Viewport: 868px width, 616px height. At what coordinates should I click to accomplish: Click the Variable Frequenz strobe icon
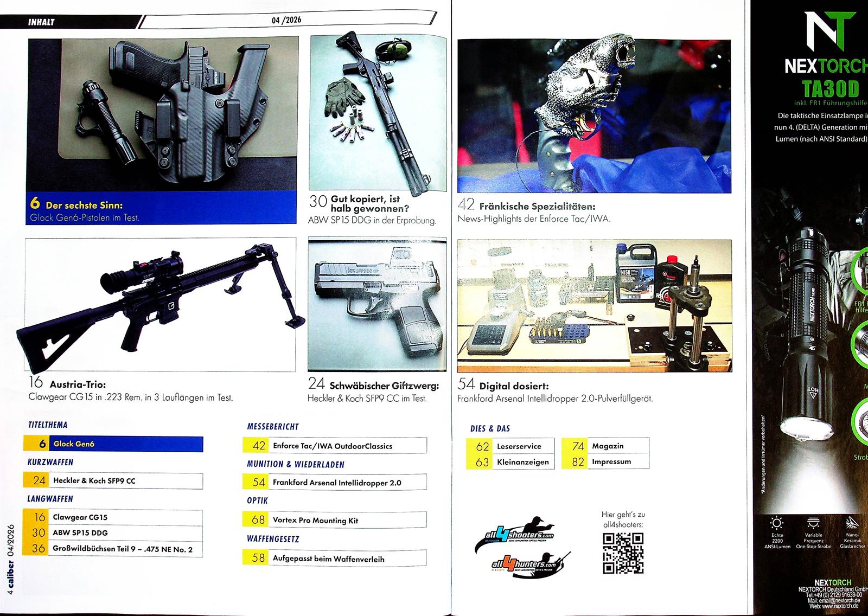(x=813, y=523)
